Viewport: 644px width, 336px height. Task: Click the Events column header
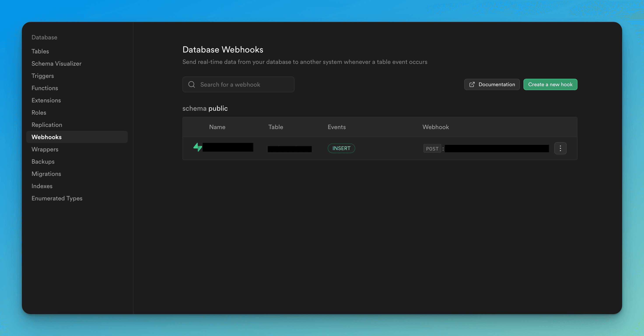coord(336,127)
